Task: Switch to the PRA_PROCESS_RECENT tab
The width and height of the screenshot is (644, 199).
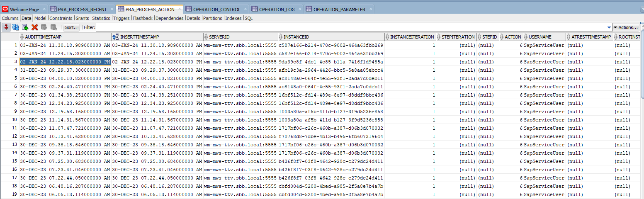Action: tap(83, 9)
